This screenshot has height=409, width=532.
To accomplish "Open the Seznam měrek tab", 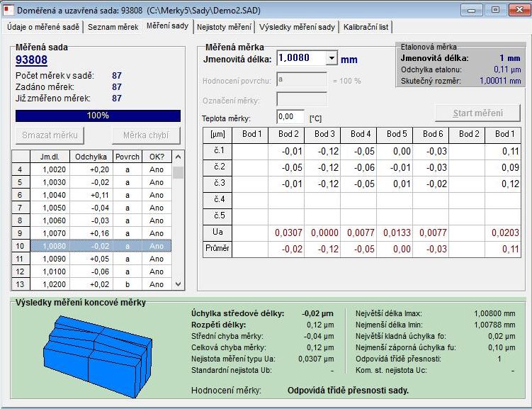I will (113, 27).
